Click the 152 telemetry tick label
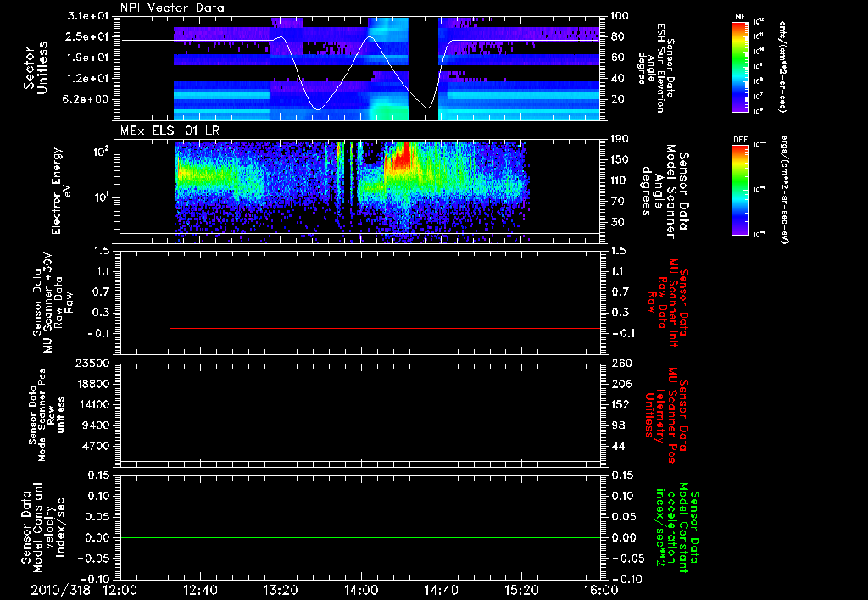Image resolution: width=868 pixels, height=600 pixels. pyautogui.click(x=620, y=405)
